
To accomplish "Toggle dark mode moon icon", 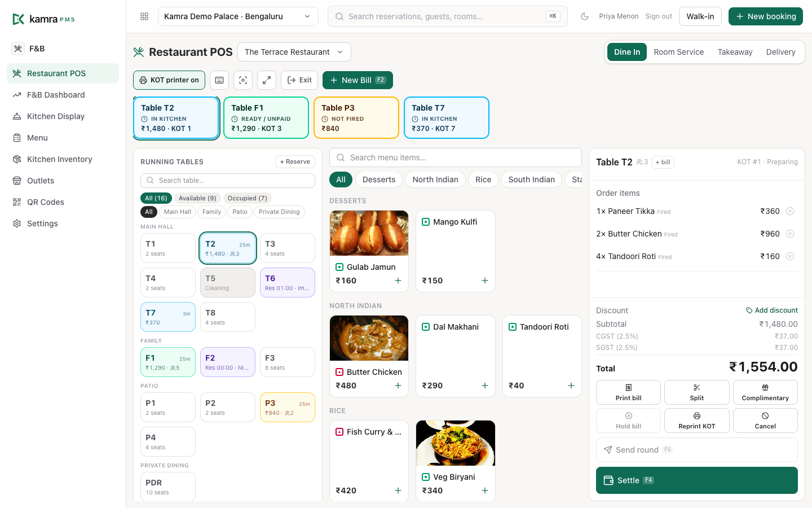I will click(585, 16).
